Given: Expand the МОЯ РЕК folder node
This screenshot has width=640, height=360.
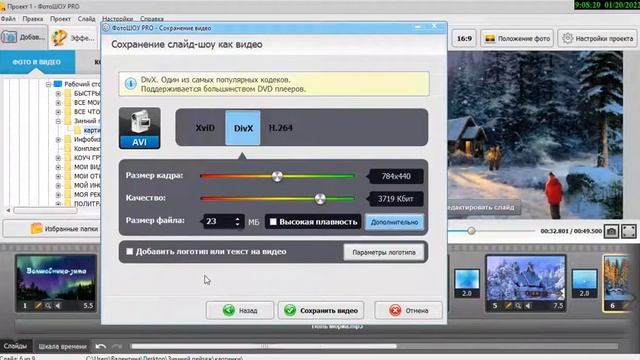Looking at the screenshot, I should [x=58, y=195].
